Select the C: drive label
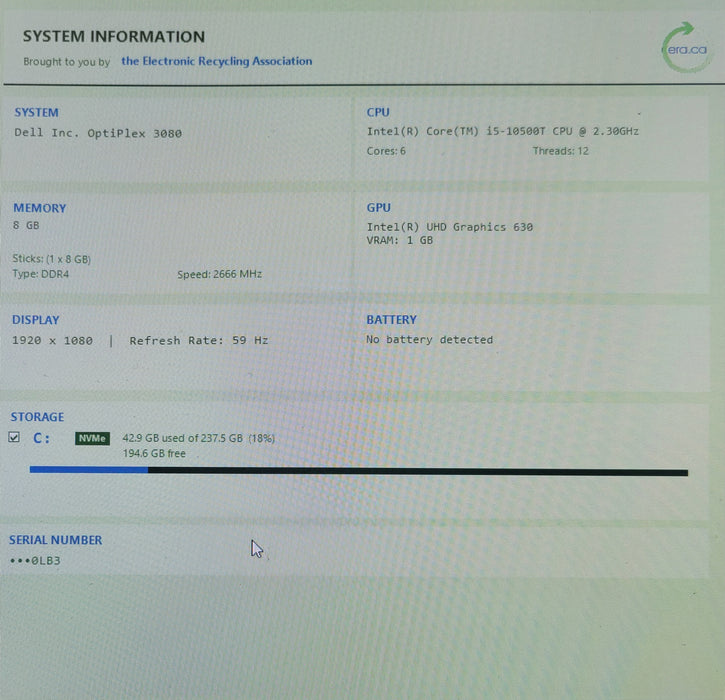 (x=41, y=438)
